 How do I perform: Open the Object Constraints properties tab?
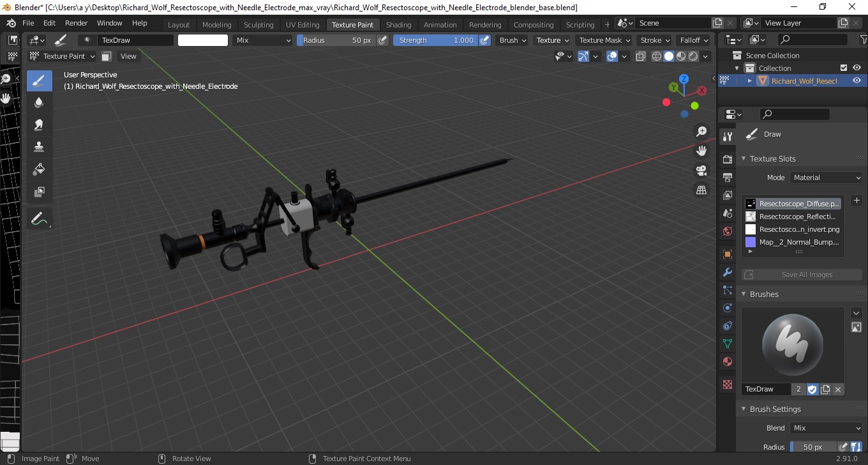pyautogui.click(x=727, y=326)
